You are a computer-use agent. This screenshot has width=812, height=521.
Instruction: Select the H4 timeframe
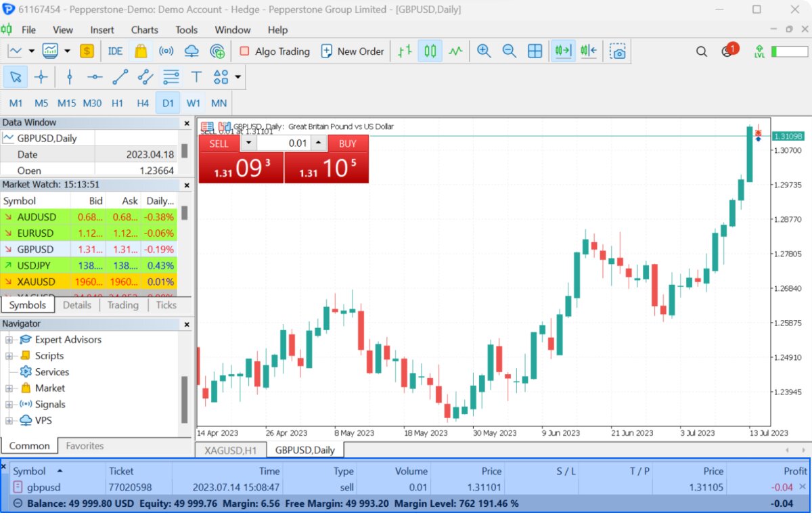(x=143, y=103)
